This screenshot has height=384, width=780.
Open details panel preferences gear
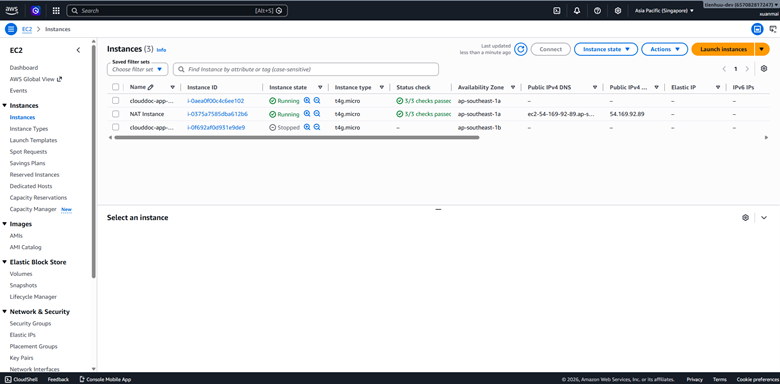click(745, 217)
